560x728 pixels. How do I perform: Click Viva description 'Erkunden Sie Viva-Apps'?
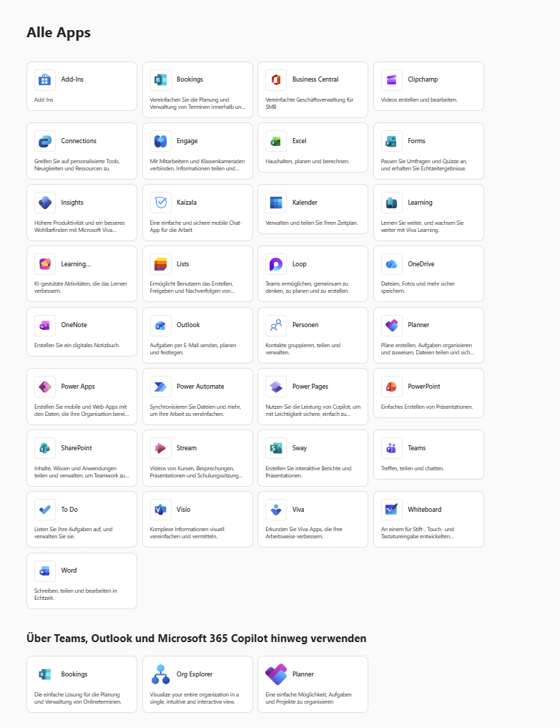pos(304,533)
